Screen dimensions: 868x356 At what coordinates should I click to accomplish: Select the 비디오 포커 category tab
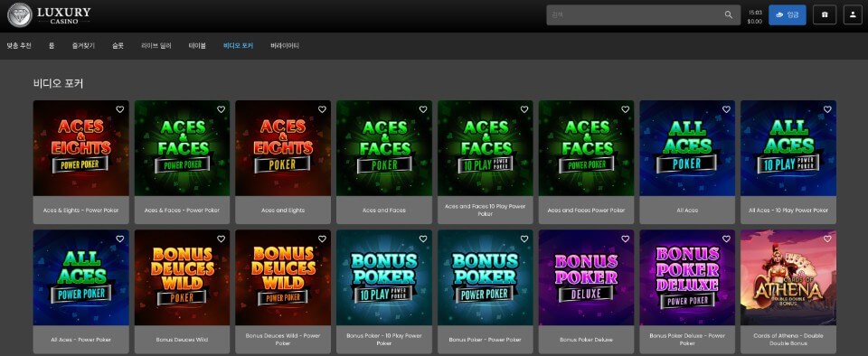[238, 46]
